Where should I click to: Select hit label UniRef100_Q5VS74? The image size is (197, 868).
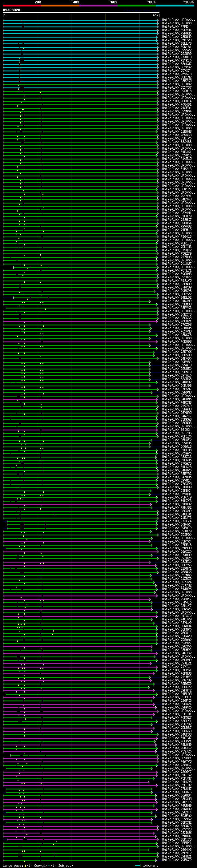[x=177, y=71]
